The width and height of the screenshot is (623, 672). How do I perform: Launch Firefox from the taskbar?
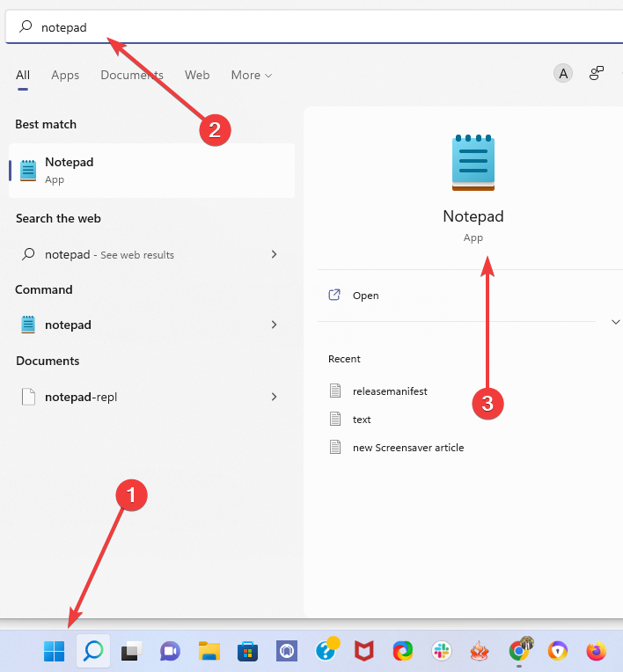tap(597, 652)
